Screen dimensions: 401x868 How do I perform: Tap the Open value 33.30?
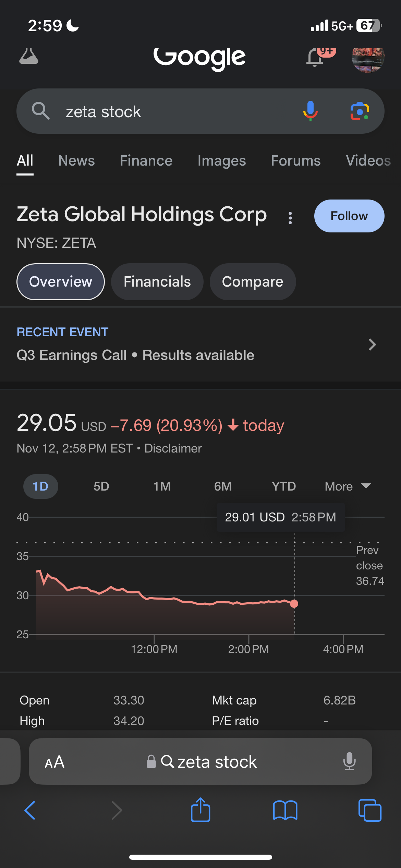129,700
